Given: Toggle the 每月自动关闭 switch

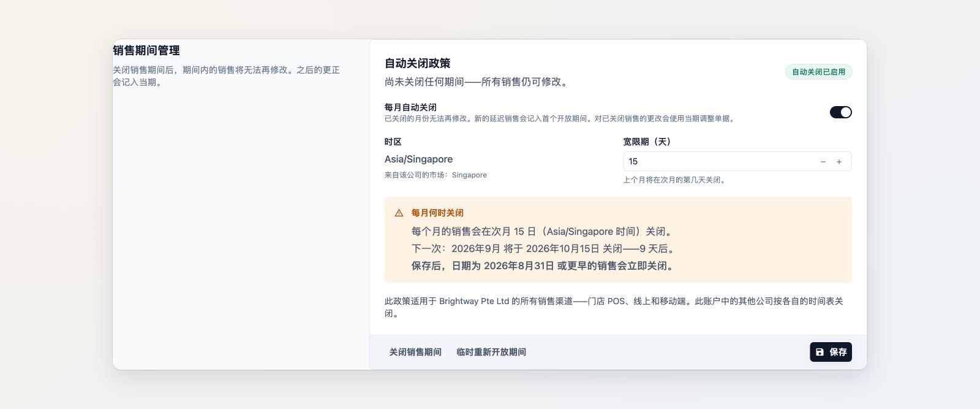Looking at the screenshot, I should click(840, 112).
